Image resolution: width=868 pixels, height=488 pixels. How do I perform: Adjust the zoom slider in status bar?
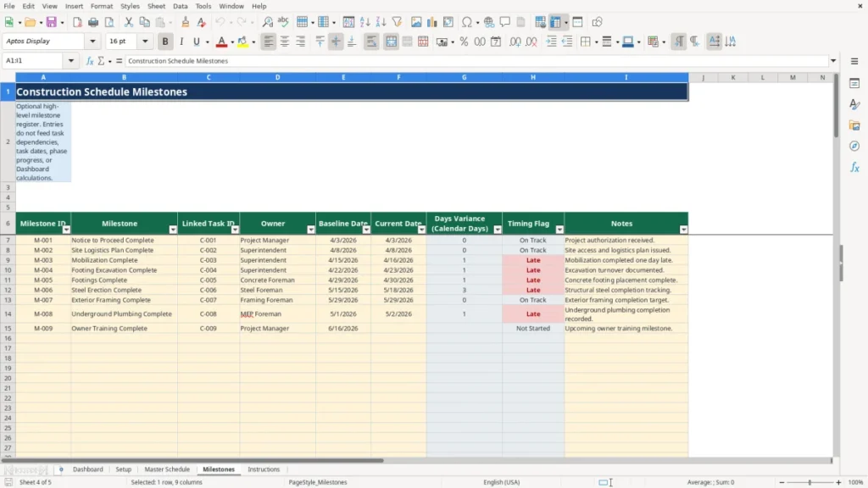[810, 482]
